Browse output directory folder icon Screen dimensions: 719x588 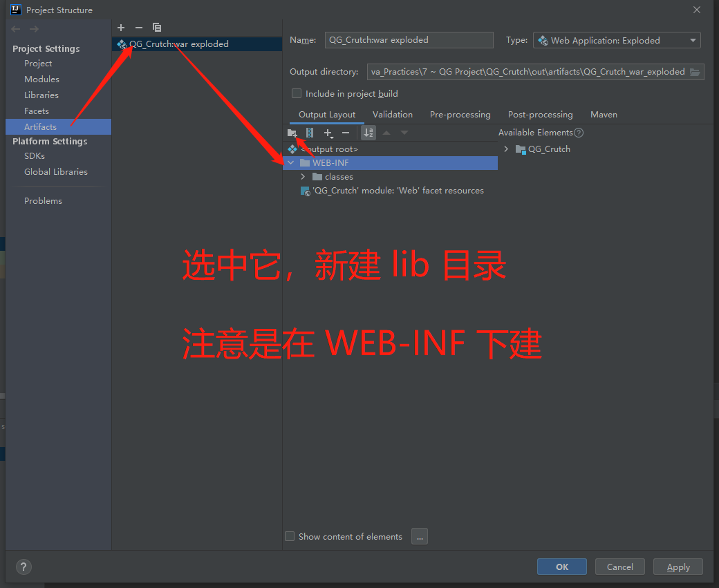695,72
